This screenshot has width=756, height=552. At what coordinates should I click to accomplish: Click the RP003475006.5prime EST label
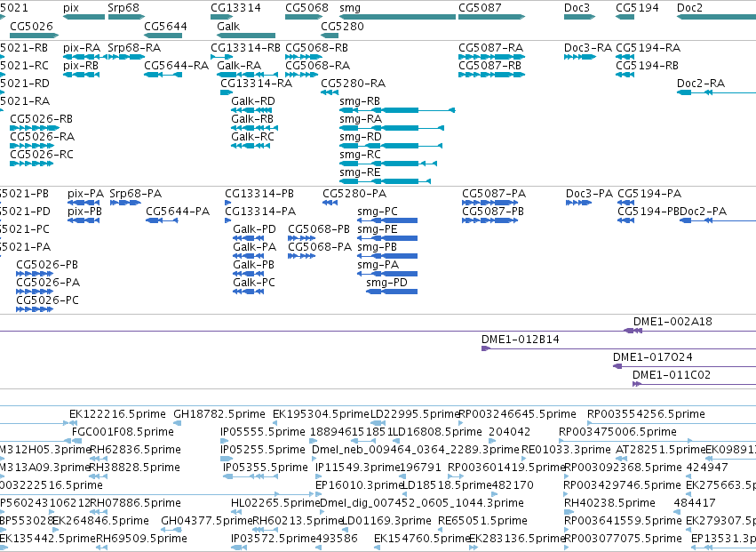(x=617, y=432)
